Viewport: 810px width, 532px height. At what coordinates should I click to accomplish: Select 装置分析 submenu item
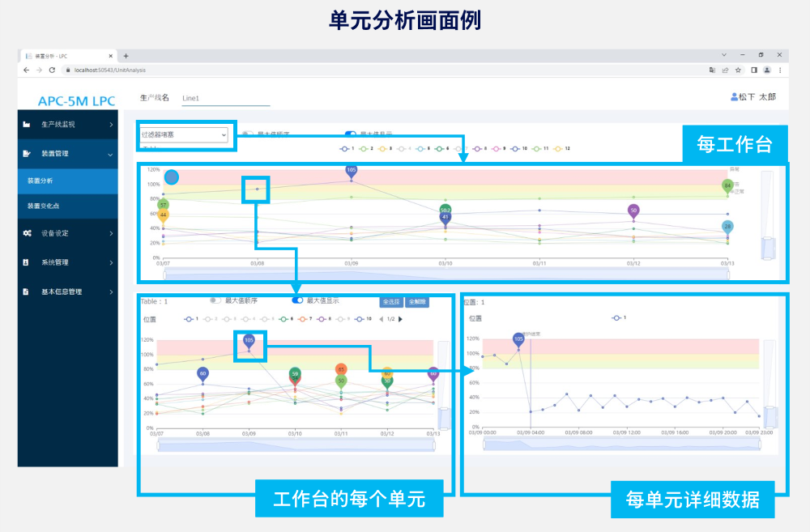[x=40, y=181]
